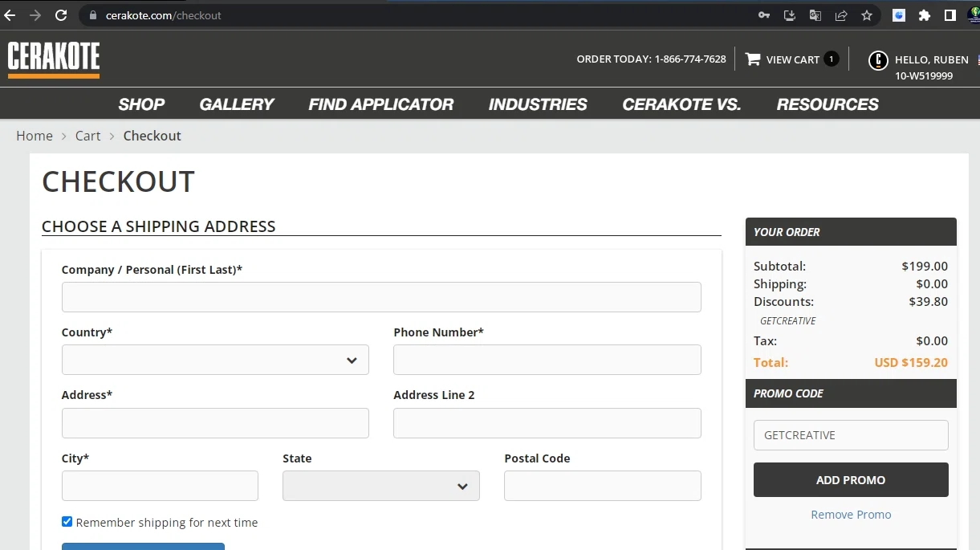The height and width of the screenshot is (550, 980).
Task: Focus the Phone Number field
Action: [547, 360]
